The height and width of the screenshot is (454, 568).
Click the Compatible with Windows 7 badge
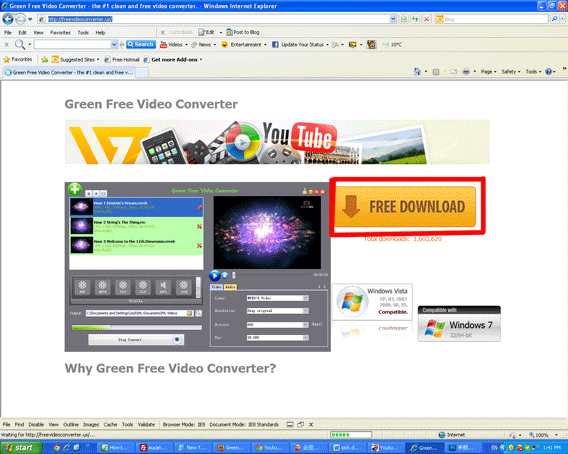(459, 324)
